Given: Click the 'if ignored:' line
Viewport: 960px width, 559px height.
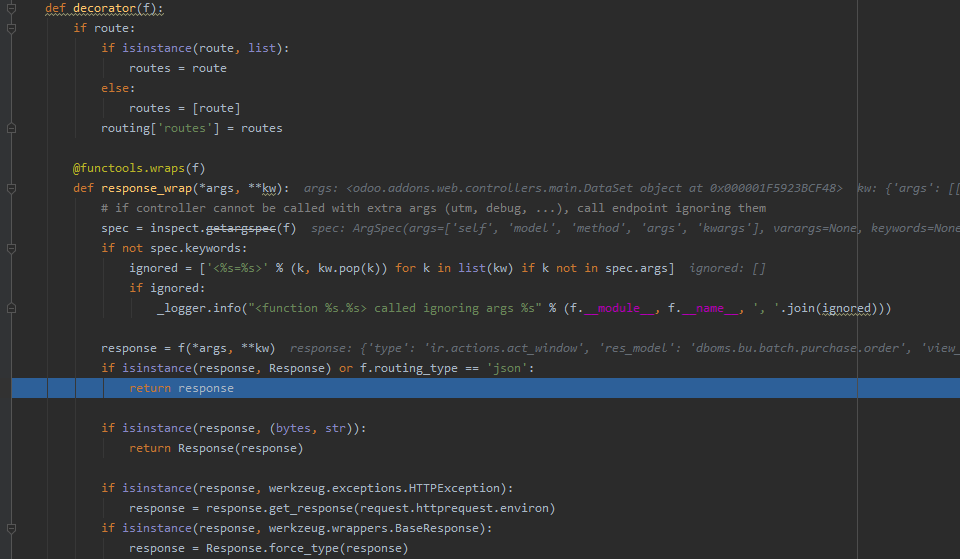Looking at the screenshot, I should click(167, 288).
